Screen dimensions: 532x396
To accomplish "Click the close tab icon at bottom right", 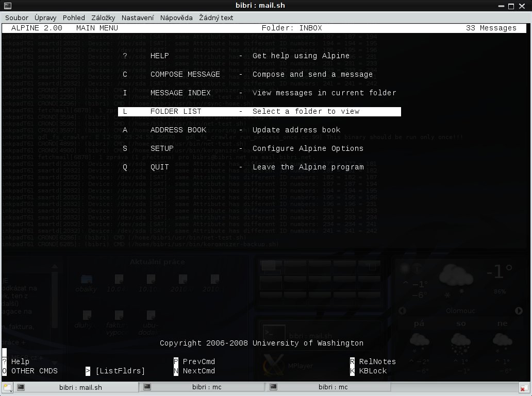I will pyautogui.click(x=524, y=388).
